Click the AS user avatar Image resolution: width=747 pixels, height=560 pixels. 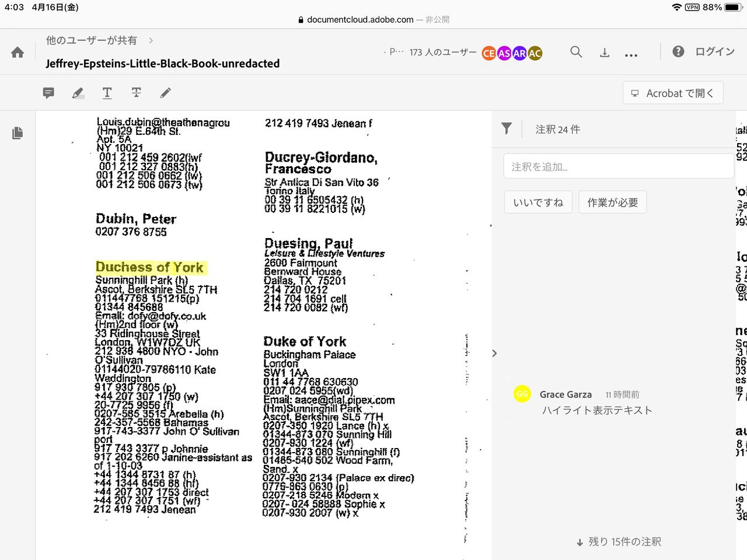pyautogui.click(x=504, y=54)
